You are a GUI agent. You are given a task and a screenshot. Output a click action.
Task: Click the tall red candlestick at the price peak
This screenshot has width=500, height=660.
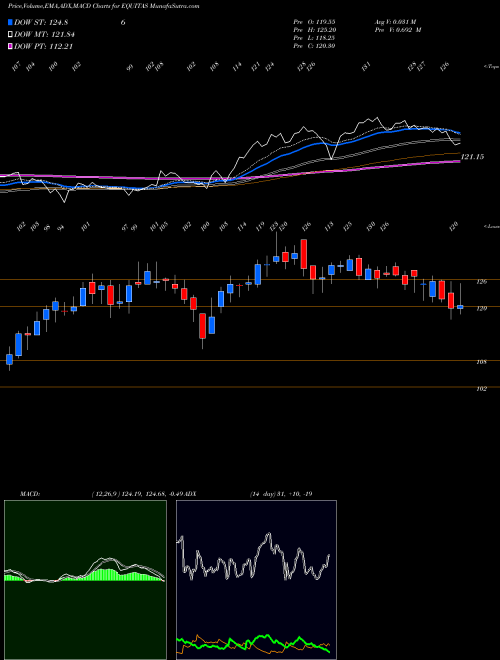pyautogui.click(x=303, y=254)
